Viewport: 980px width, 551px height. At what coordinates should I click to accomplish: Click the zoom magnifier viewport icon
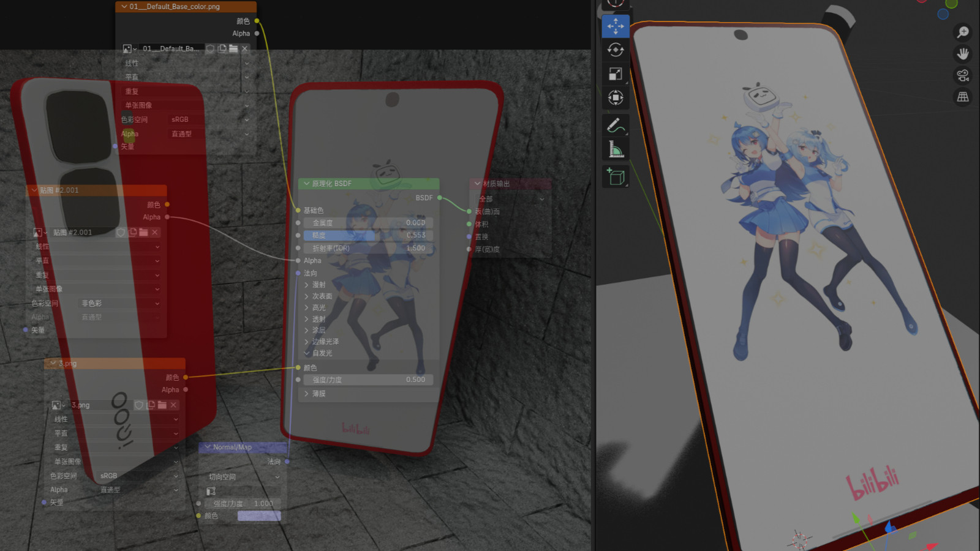pyautogui.click(x=963, y=32)
